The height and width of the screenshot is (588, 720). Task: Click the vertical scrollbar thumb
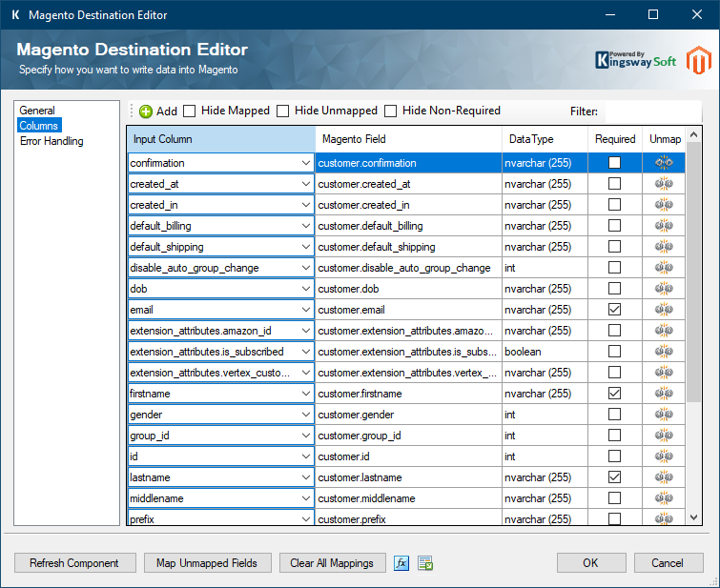[x=694, y=272]
